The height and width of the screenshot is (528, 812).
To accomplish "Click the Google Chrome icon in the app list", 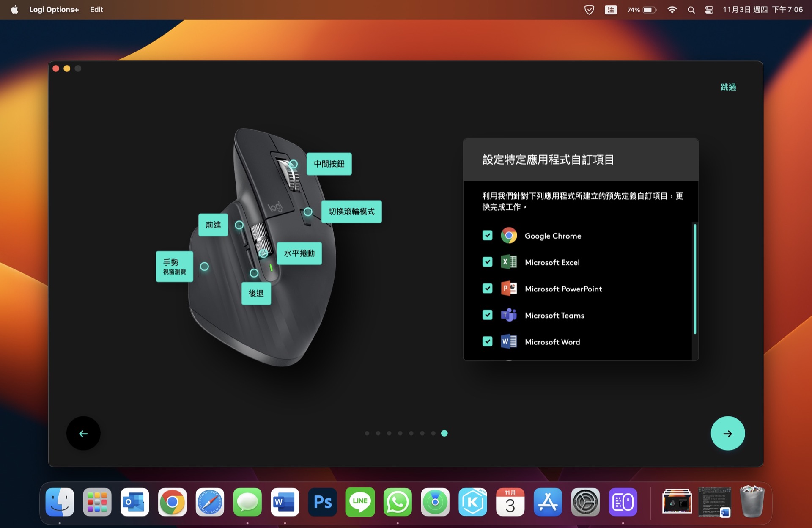I will click(509, 236).
